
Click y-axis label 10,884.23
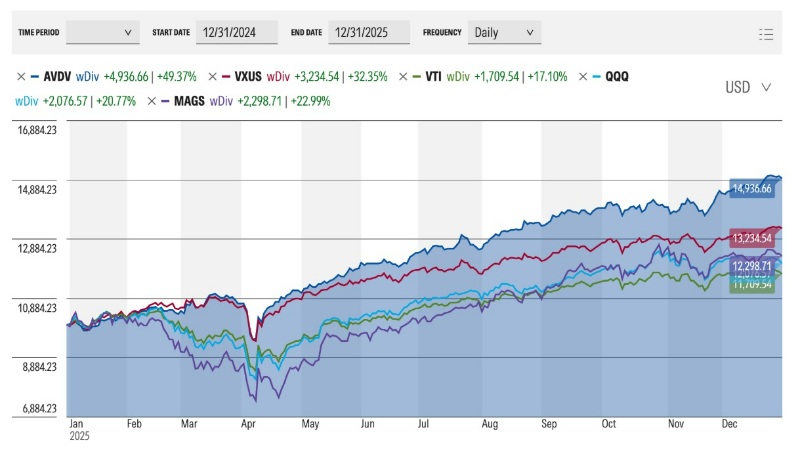click(37, 308)
